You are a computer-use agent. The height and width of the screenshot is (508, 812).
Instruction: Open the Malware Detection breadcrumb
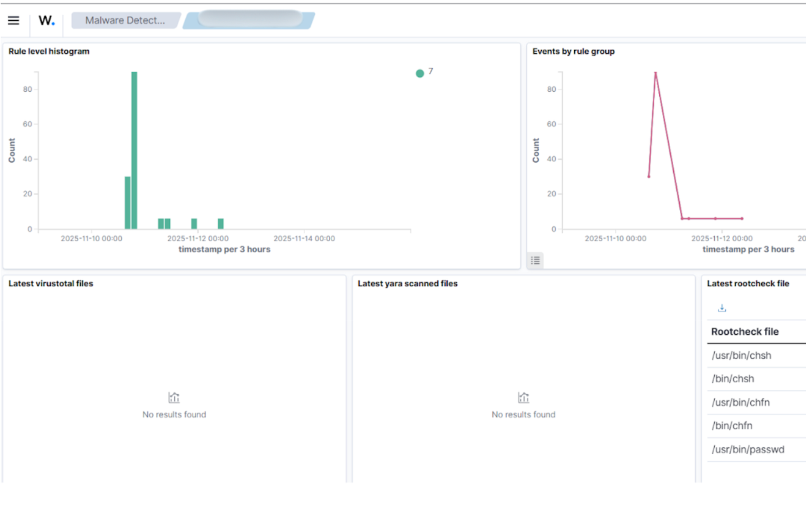125,20
